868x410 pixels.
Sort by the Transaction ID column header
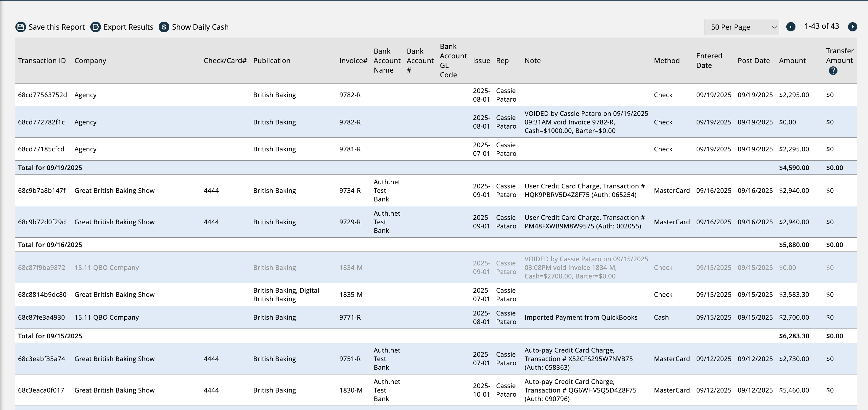(x=42, y=61)
